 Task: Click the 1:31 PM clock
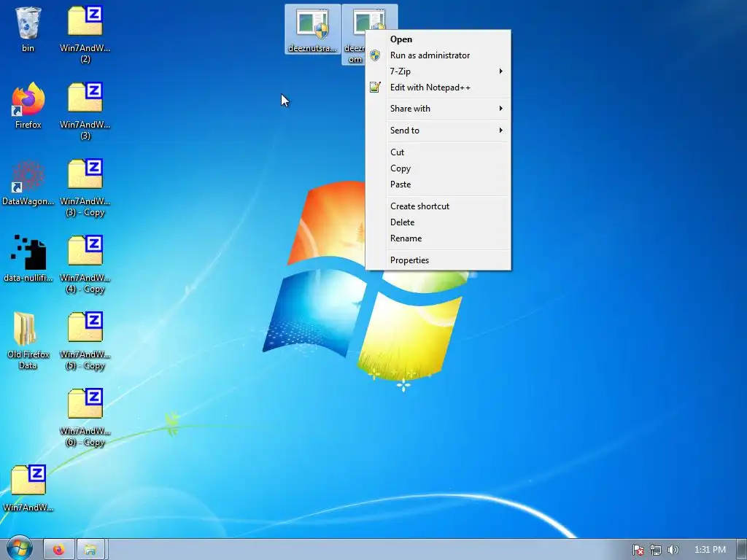click(710, 550)
